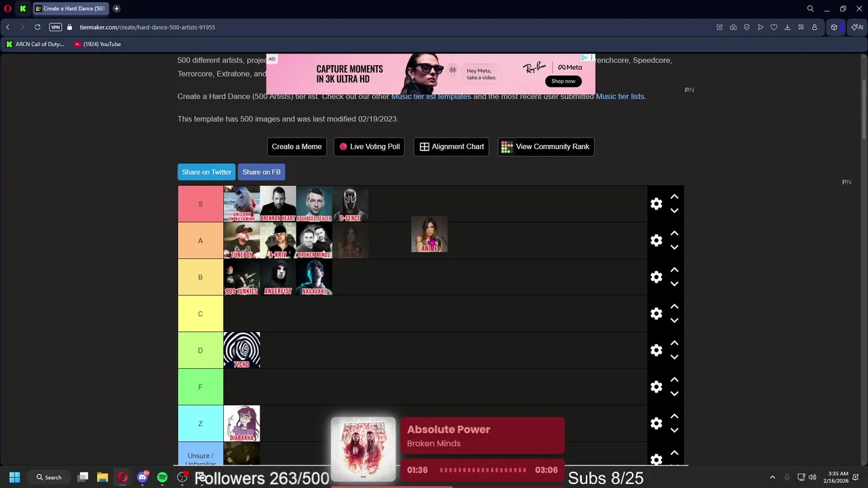This screenshot has height=488, width=868.
Task: Open Spotify from the taskbar
Action: coord(162,477)
